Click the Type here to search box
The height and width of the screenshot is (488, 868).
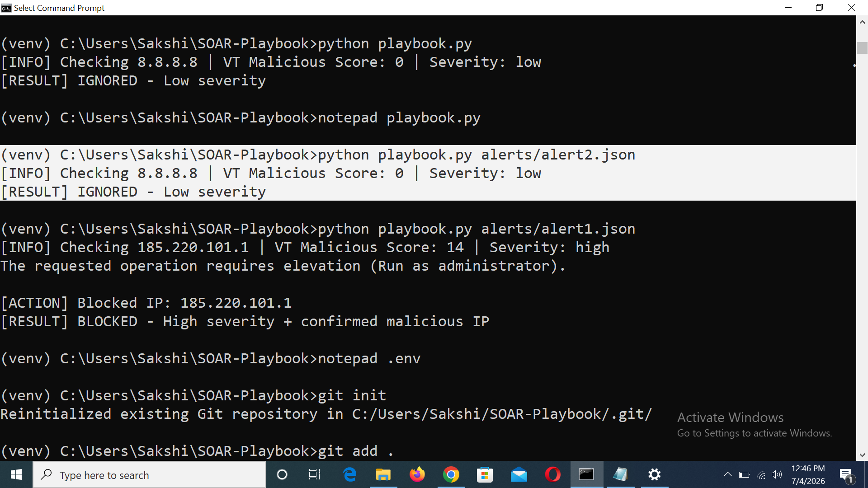pyautogui.click(x=149, y=475)
